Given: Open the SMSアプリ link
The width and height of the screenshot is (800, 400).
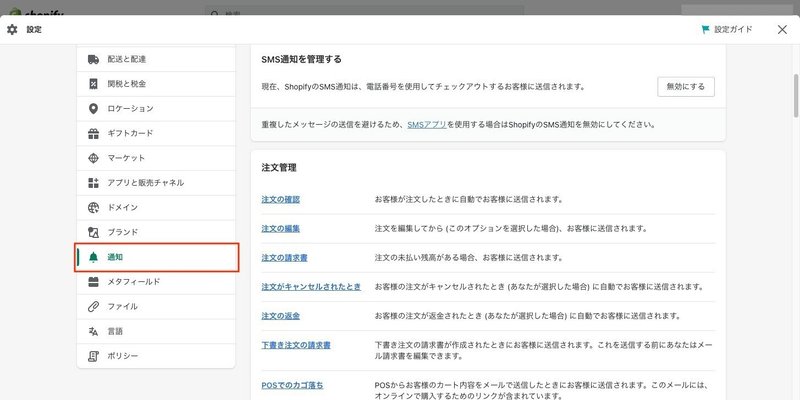Looking at the screenshot, I should [x=427, y=124].
